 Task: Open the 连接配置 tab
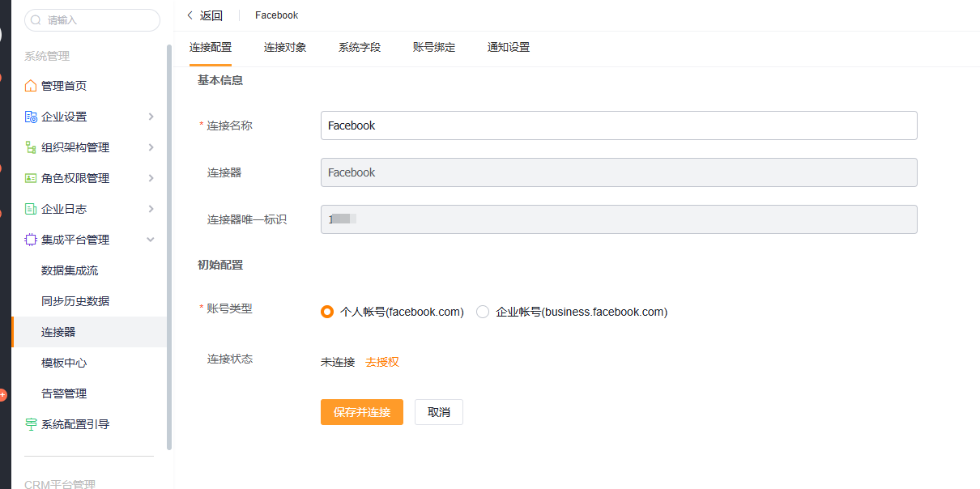coord(211,48)
